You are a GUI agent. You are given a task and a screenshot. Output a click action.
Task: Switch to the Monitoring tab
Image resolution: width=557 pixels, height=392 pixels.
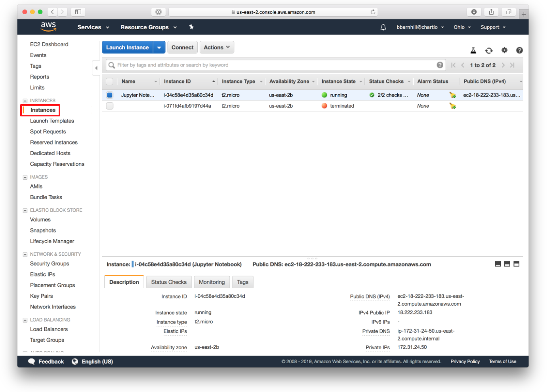(212, 282)
